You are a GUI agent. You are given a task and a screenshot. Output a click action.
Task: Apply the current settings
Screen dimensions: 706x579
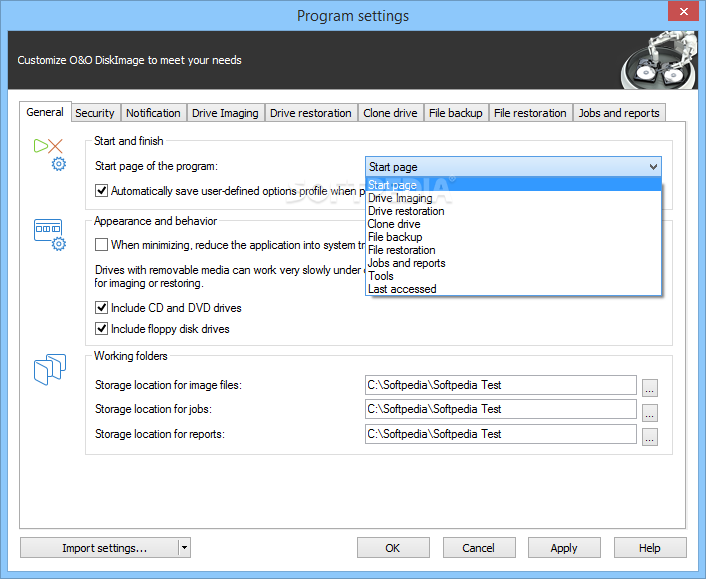(x=564, y=548)
